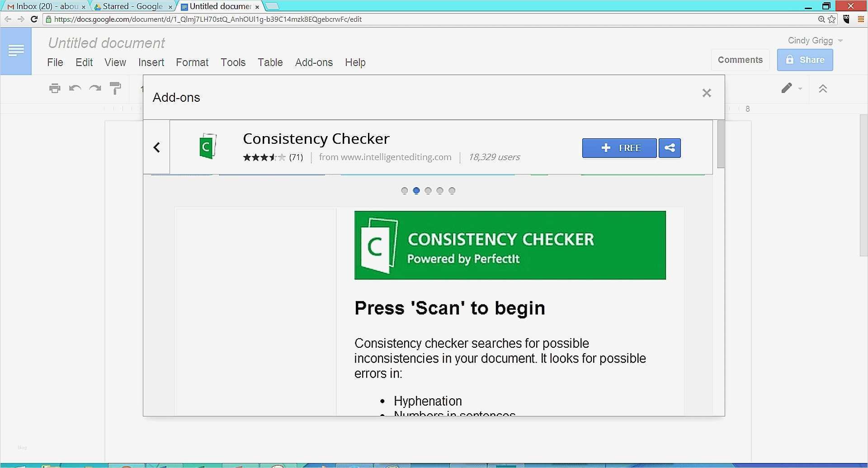The image size is (868, 468).
Task: Select the paint format tool
Action: click(116, 88)
